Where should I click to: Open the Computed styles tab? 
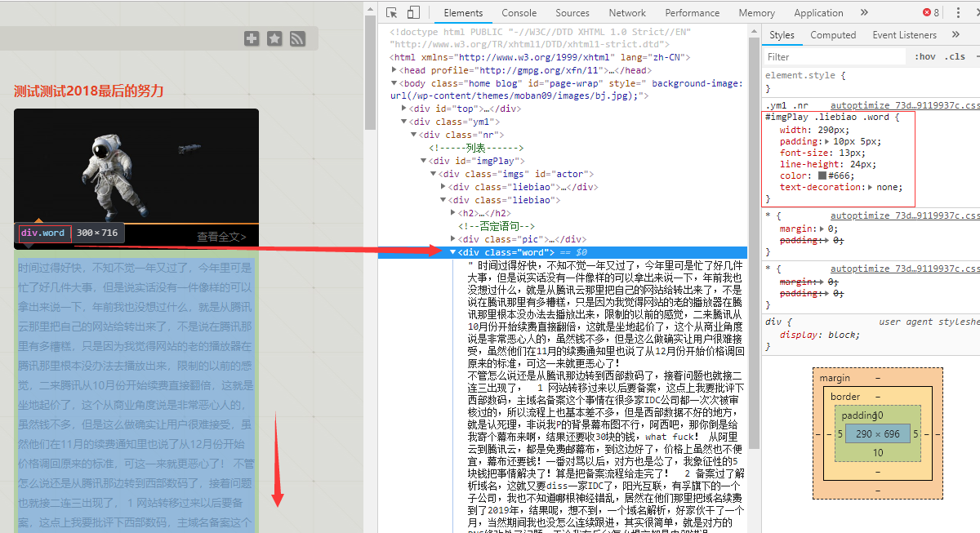tap(833, 35)
